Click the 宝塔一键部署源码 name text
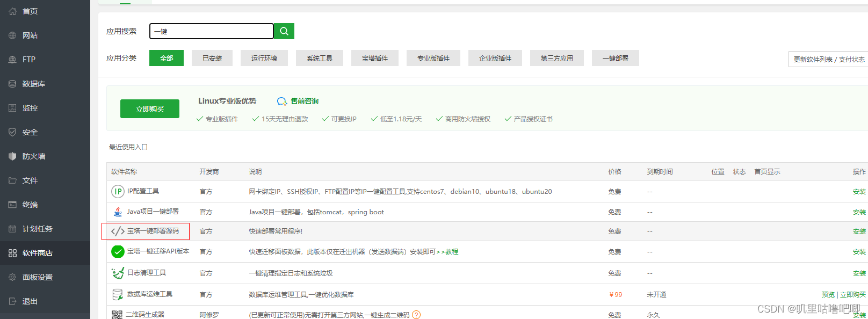This screenshot has height=319, width=868. click(x=153, y=231)
